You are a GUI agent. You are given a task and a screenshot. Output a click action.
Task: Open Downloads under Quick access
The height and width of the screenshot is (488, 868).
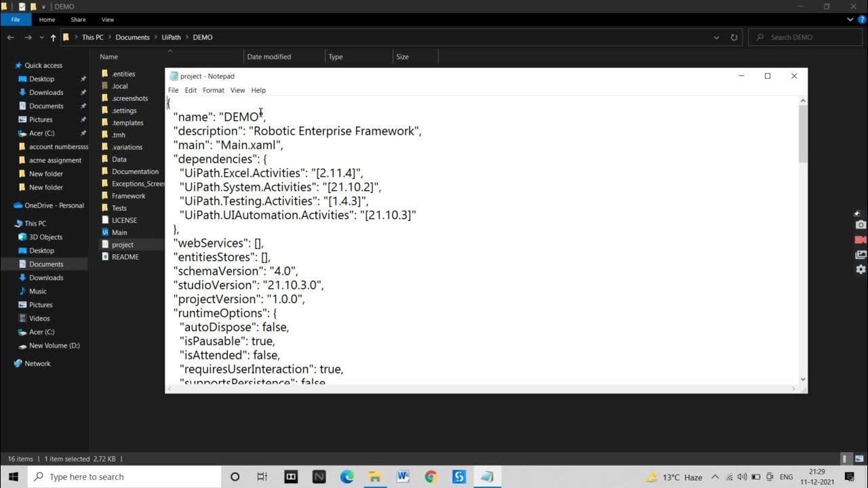(x=46, y=93)
